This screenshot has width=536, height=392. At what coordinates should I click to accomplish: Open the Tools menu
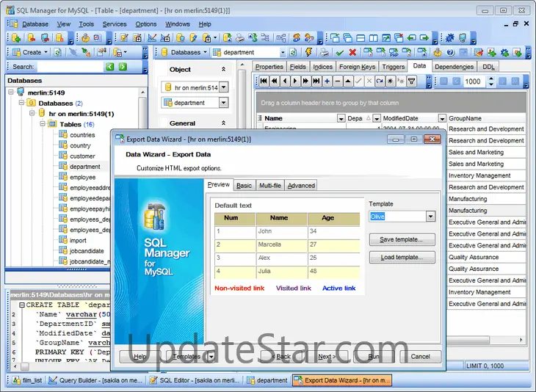[86, 24]
